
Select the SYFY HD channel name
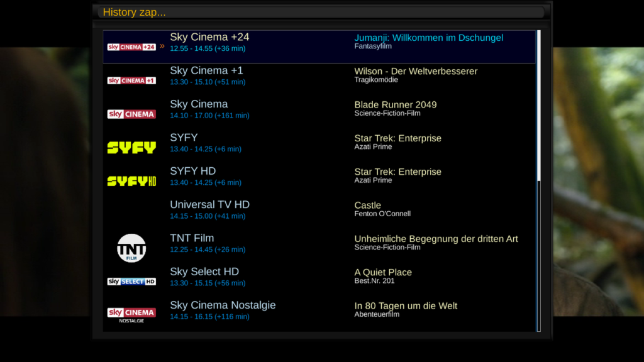(192, 171)
